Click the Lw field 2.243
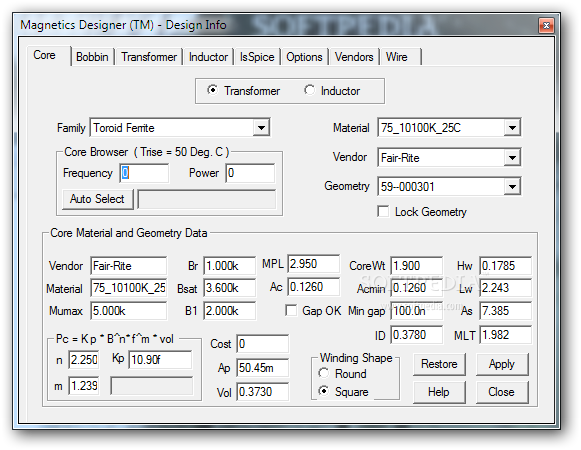The image size is (581, 450). click(505, 288)
